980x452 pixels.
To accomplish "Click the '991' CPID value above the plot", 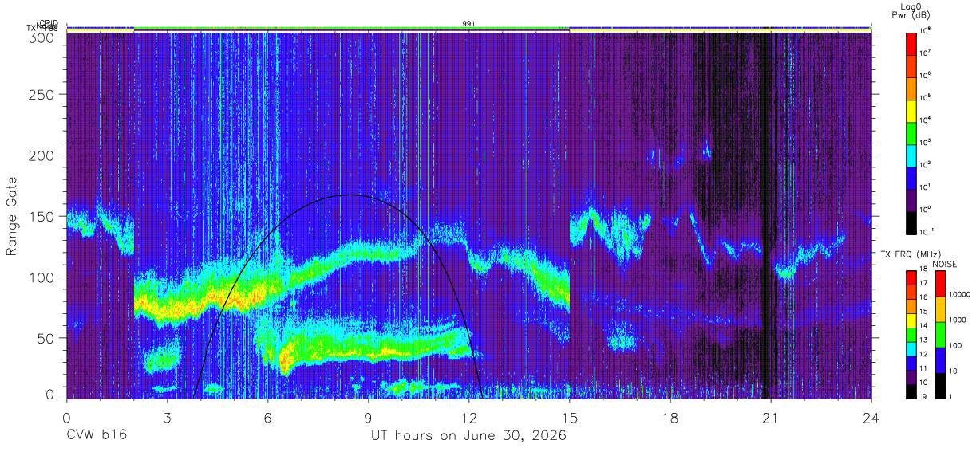I will click(469, 23).
